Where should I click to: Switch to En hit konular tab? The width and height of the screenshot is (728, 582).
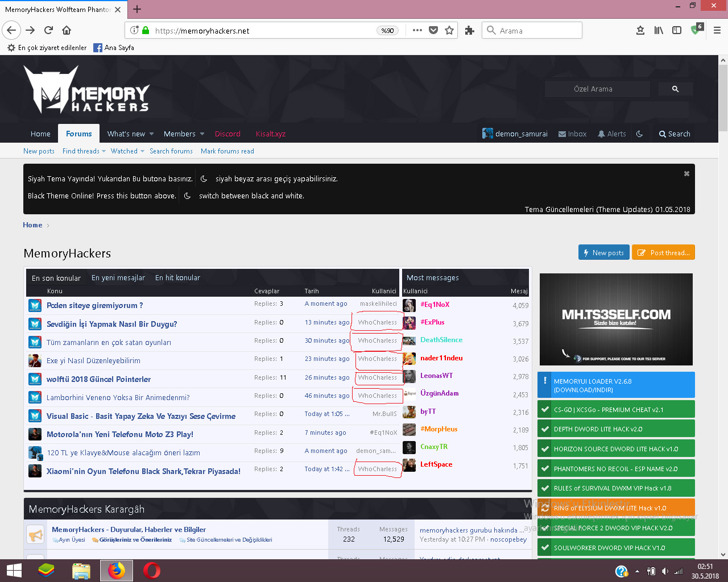click(177, 277)
